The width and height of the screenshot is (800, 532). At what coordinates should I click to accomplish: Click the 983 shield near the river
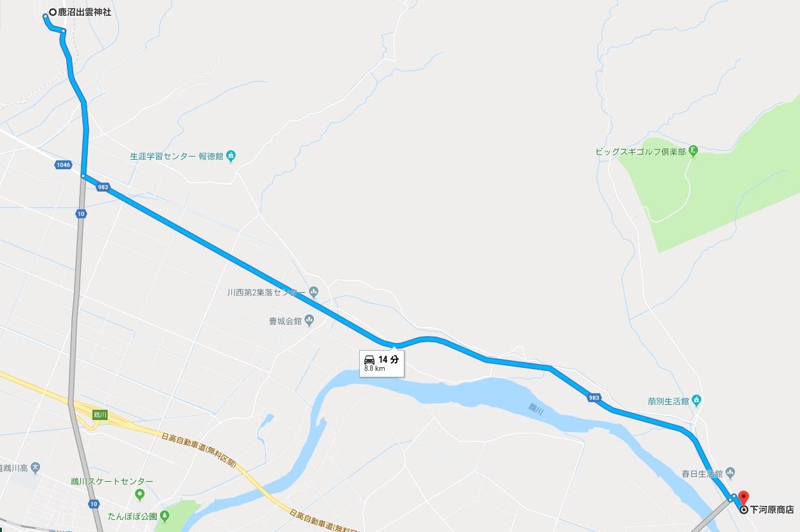pyautogui.click(x=594, y=398)
